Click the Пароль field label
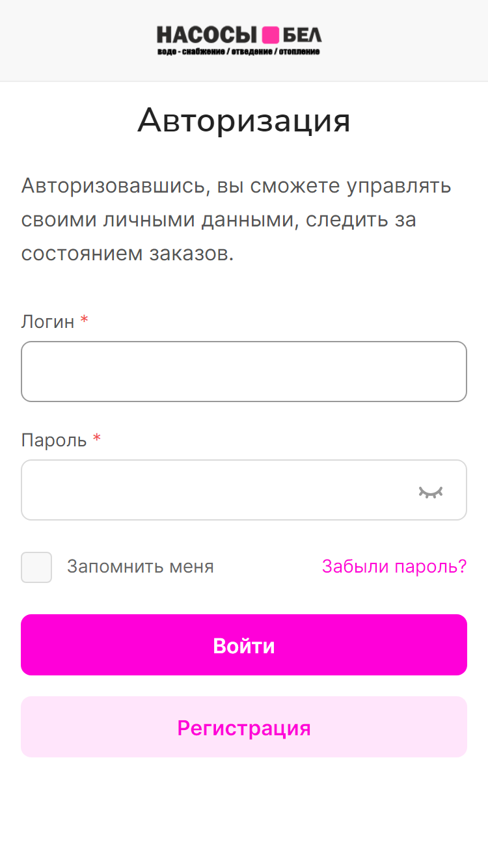Image resolution: width=488 pixels, height=868 pixels. [x=54, y=441]
